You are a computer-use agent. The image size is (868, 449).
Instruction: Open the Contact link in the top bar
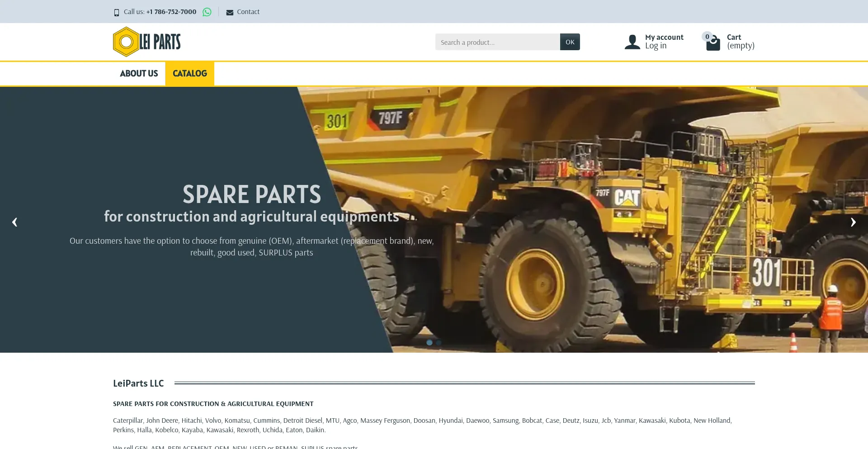click(x=248, y=12)
